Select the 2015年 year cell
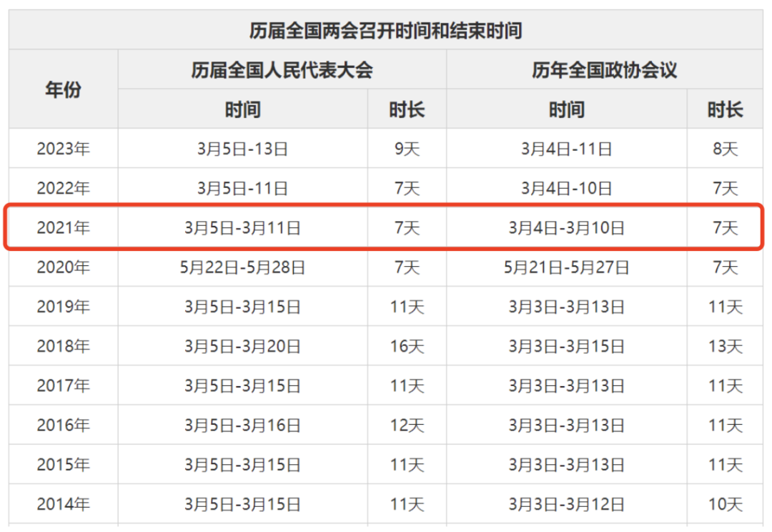 [63, 465]
